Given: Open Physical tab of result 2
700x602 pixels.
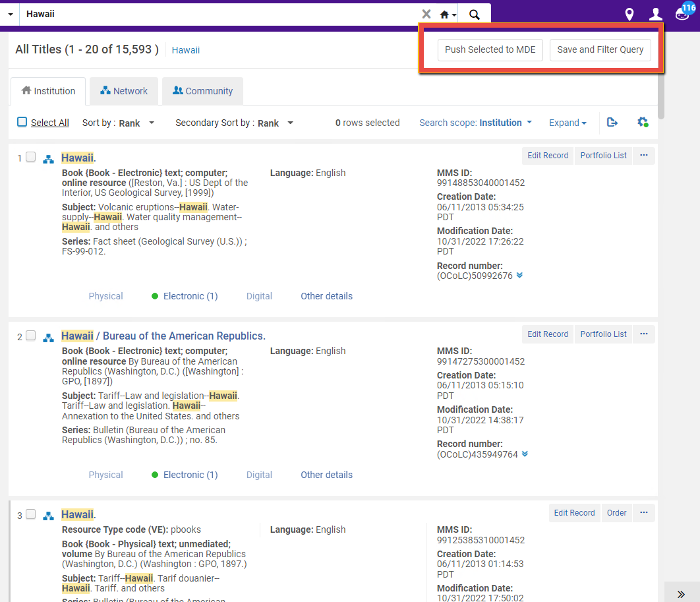Looking at the screenshot, I should pyautogui.click(x=106, y=475).
